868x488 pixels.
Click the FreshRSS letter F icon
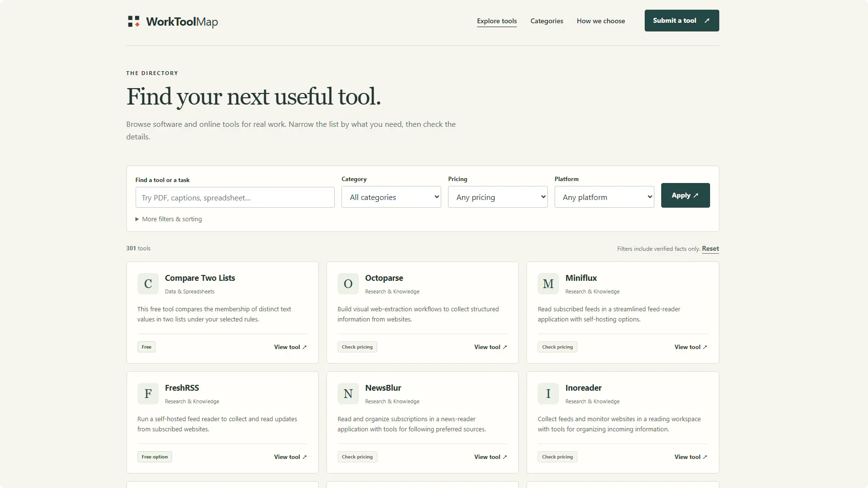pos(148,394)
